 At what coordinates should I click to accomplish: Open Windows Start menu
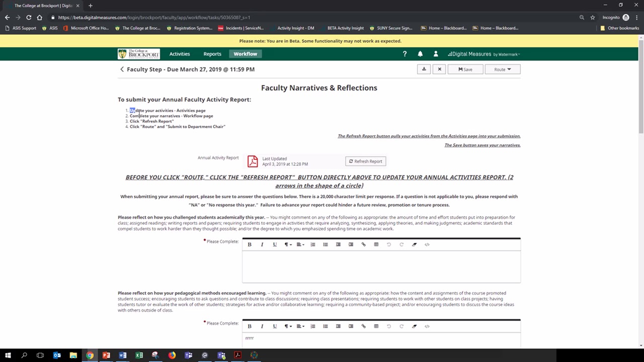tap(8, 355)
